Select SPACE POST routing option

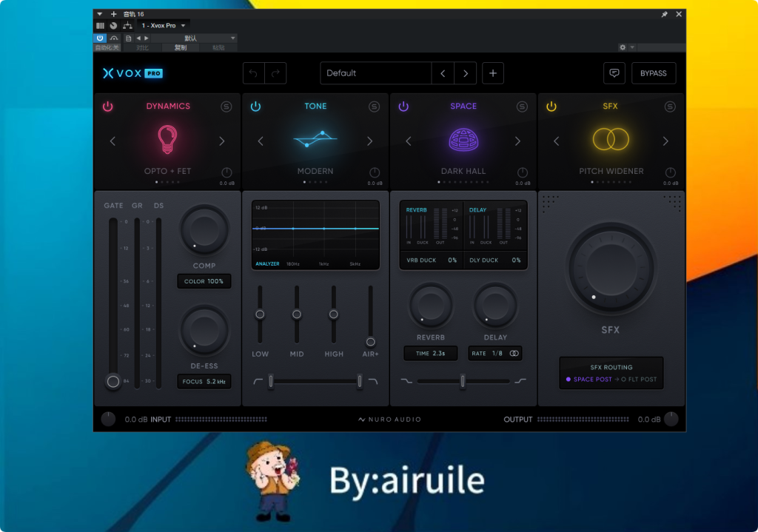point(588,380)
